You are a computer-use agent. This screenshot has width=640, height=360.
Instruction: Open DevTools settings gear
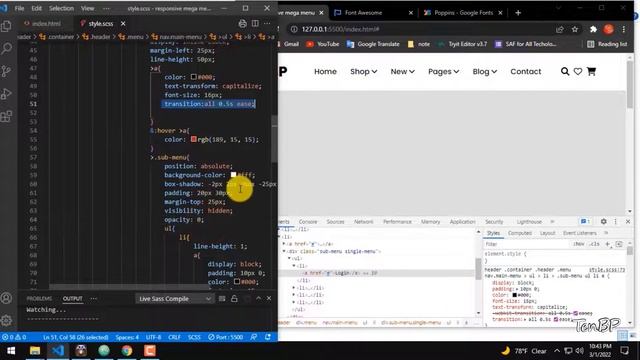604,221
